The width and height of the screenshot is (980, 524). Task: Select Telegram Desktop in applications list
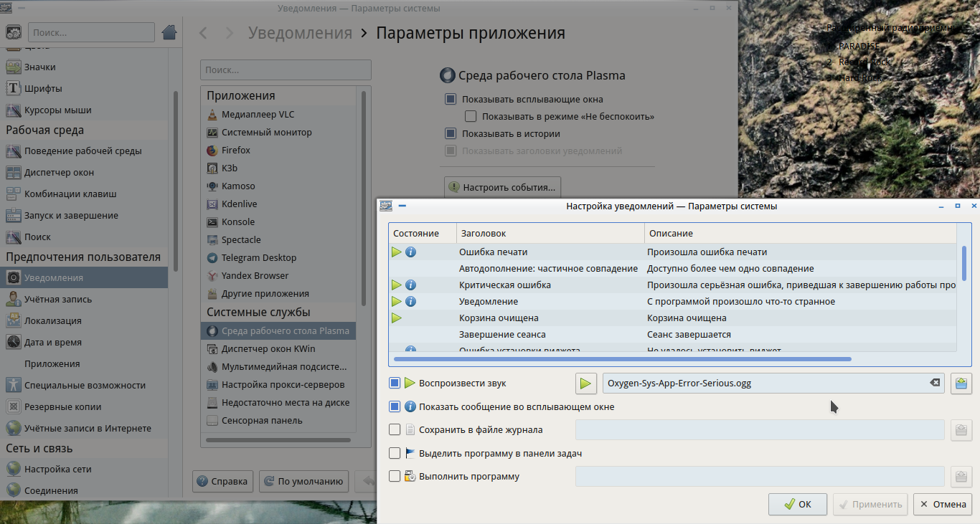coord(258,258)
